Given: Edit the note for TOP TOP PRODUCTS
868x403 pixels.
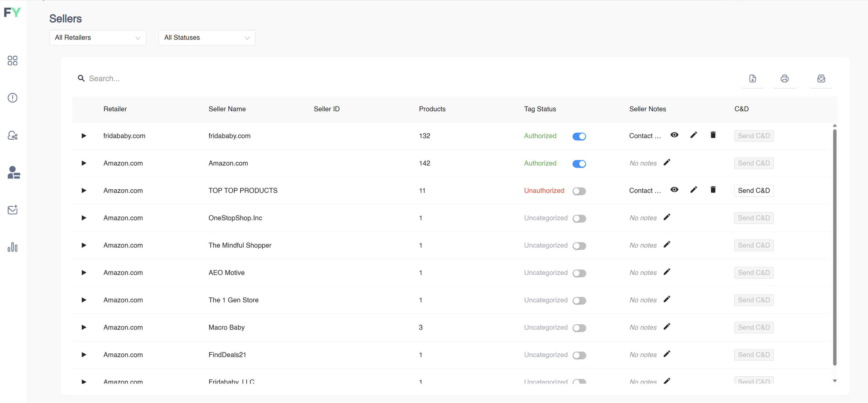Looking at the screenshot, I should coord(693,190).
